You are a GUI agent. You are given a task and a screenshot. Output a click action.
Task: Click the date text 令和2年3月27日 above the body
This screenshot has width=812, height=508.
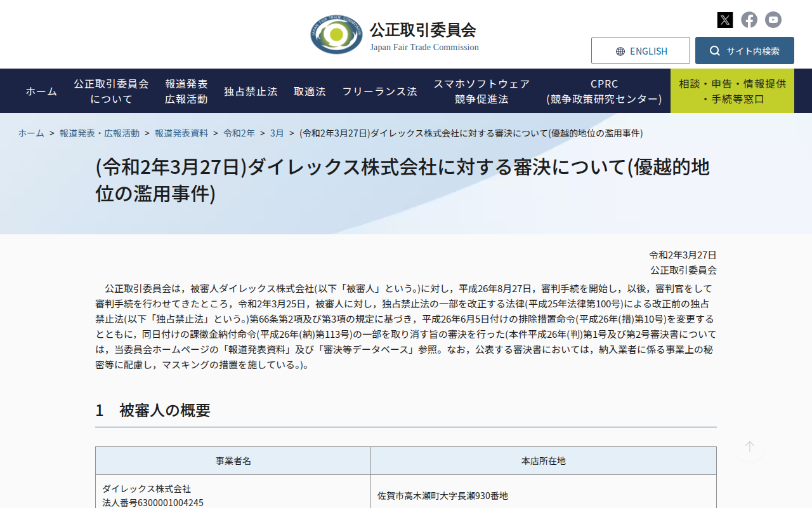tap(683, 255)
